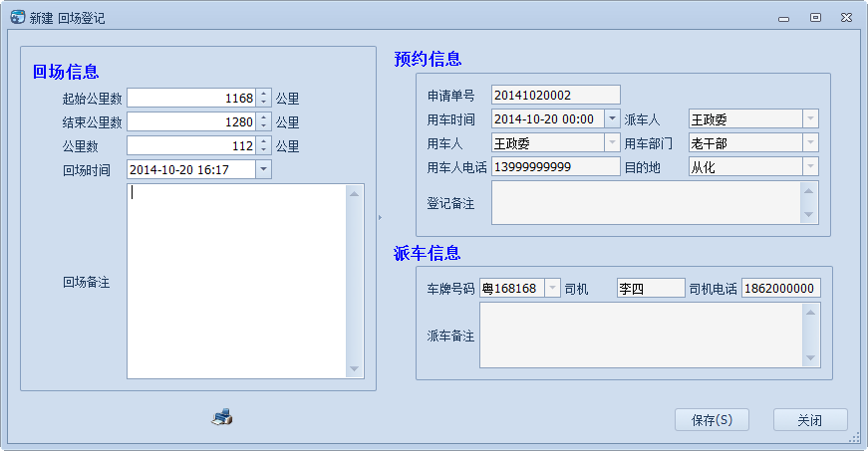
Task: Decrease the 结束公里数 spinner value
Action: coord(263,126)
